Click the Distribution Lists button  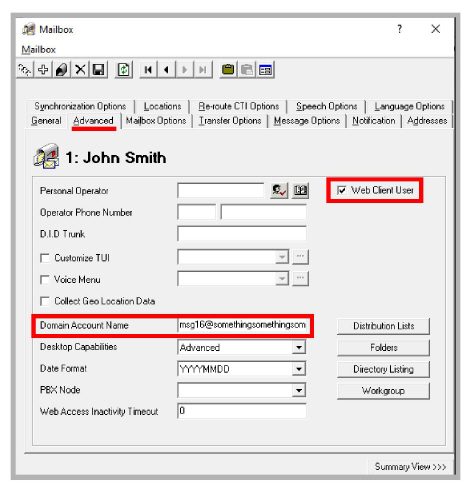pyautogui.click(x=383, y=326)
